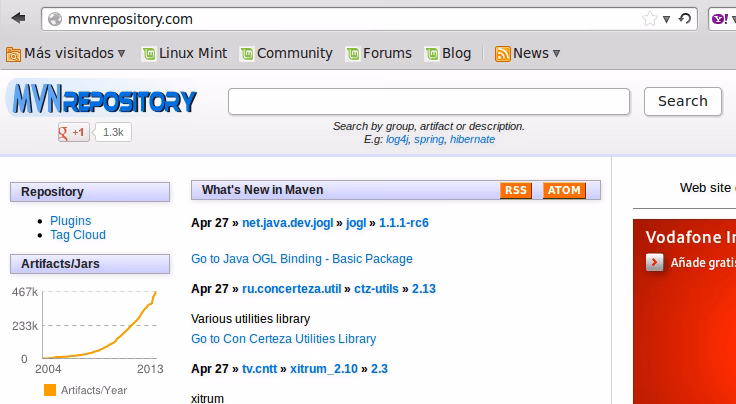Reload the page using the refresh icon
The width and height of the screenshot is (736, 404).
coord(684,18)
